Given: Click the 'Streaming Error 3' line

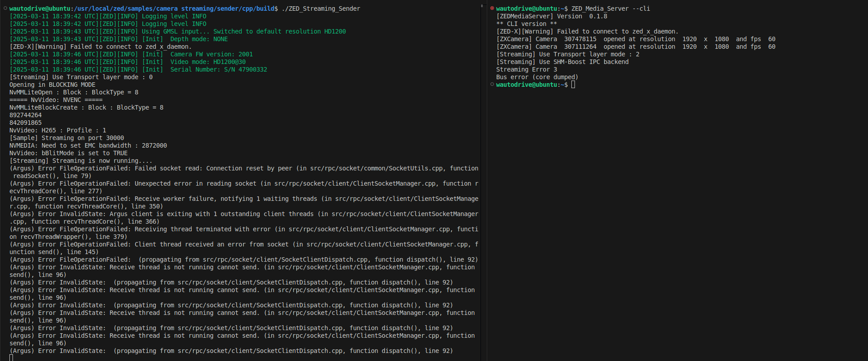Looking at the screenshot, I should (527, 69).
